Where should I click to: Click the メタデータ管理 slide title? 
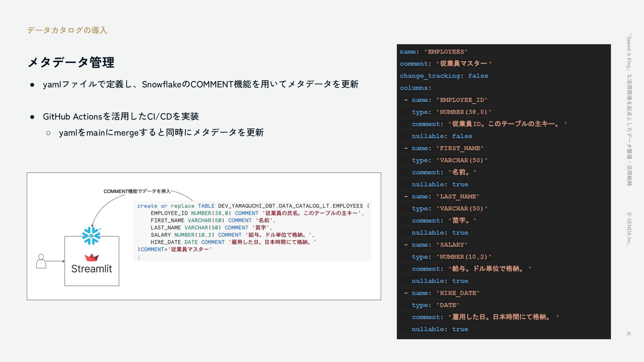click(x=71, y=62)
